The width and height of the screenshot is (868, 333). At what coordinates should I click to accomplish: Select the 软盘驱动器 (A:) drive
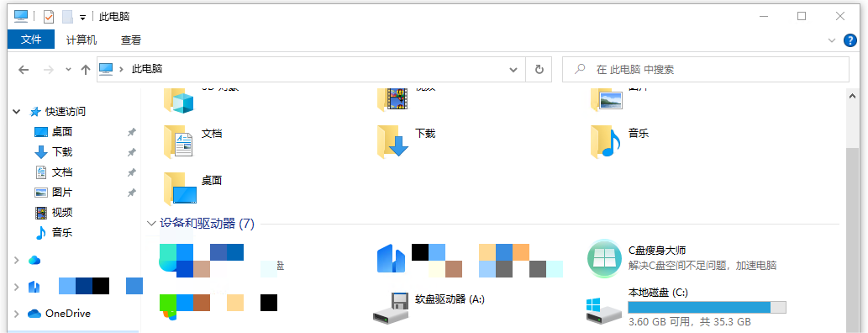429,308
